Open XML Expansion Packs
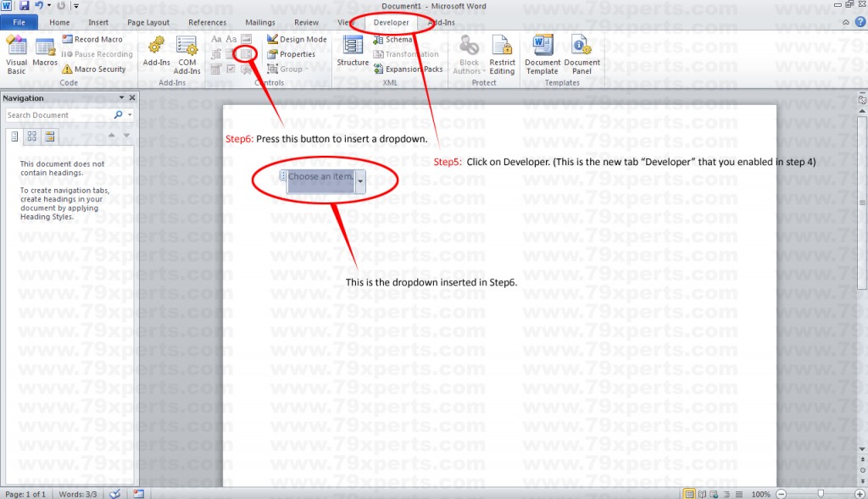868x499 pixels. [x=409, y=69]
